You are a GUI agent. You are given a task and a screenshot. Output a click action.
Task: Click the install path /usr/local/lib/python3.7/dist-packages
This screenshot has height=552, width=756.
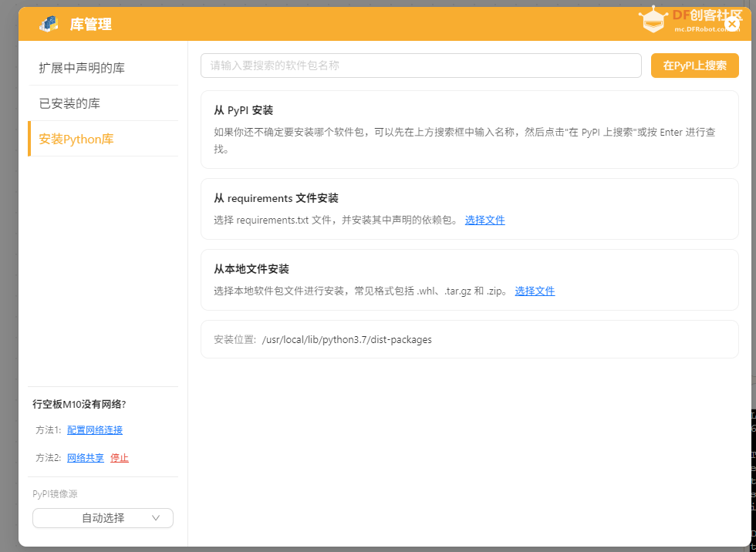[x=346, y=339]
